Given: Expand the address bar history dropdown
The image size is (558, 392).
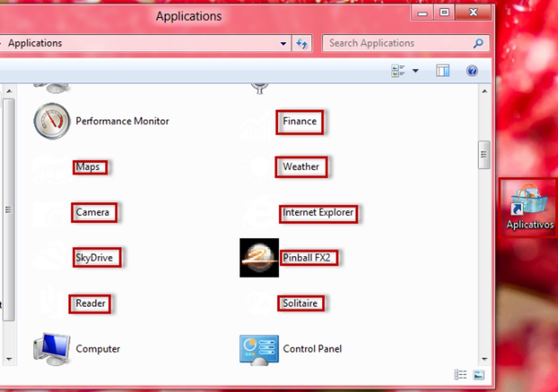Looking at the screenshot, I should tap(284, 44).
